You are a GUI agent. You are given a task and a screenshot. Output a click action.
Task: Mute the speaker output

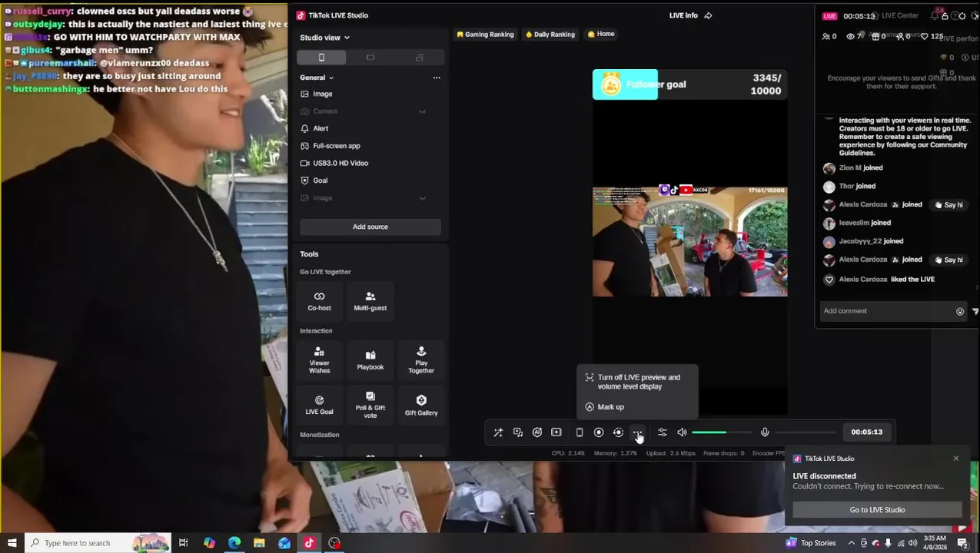tap(682, 432)
